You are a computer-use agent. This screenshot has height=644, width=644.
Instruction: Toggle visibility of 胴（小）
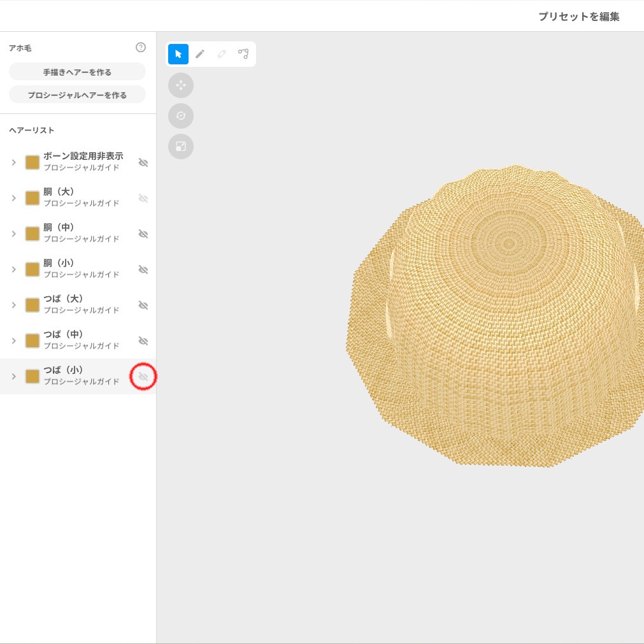click(143, 270)
